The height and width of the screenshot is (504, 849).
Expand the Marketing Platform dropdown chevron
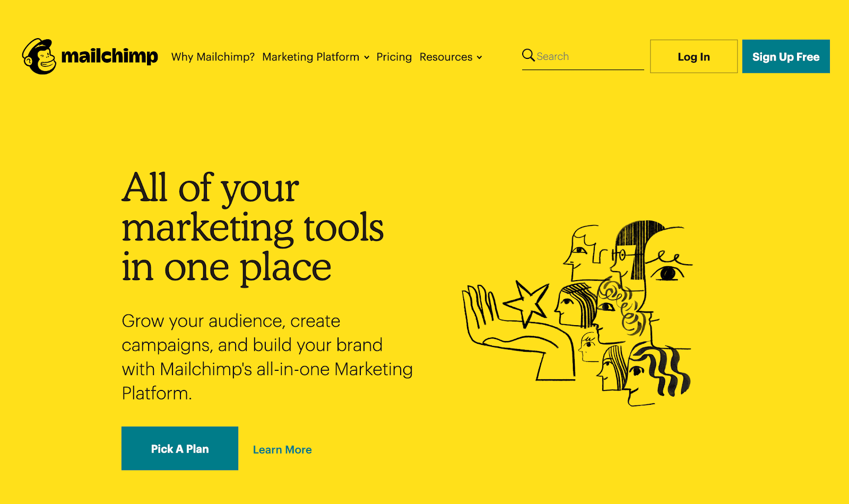point(367,57)
